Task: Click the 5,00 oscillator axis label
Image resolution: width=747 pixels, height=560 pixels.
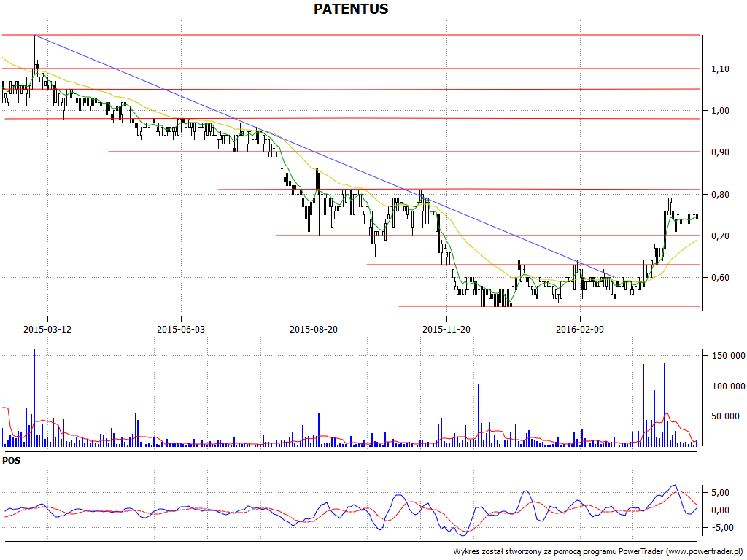Action: (720, 493)
